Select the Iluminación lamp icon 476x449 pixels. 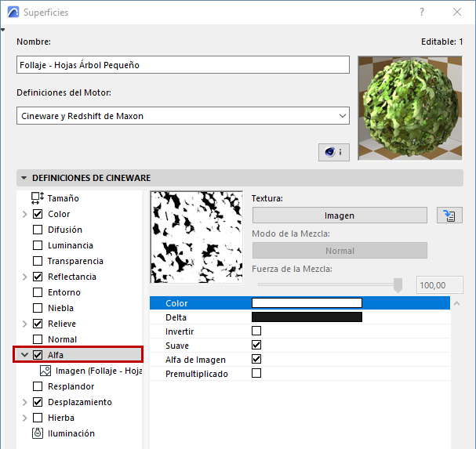click(x=38, y=433)
